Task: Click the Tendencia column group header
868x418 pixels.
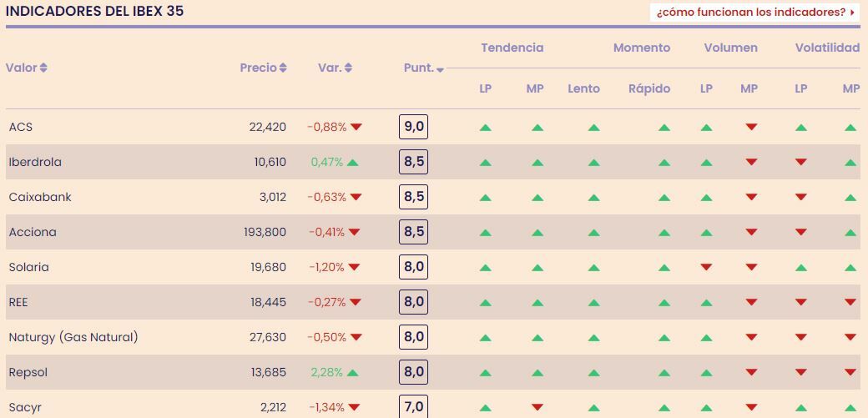Action: pos(512,48)
